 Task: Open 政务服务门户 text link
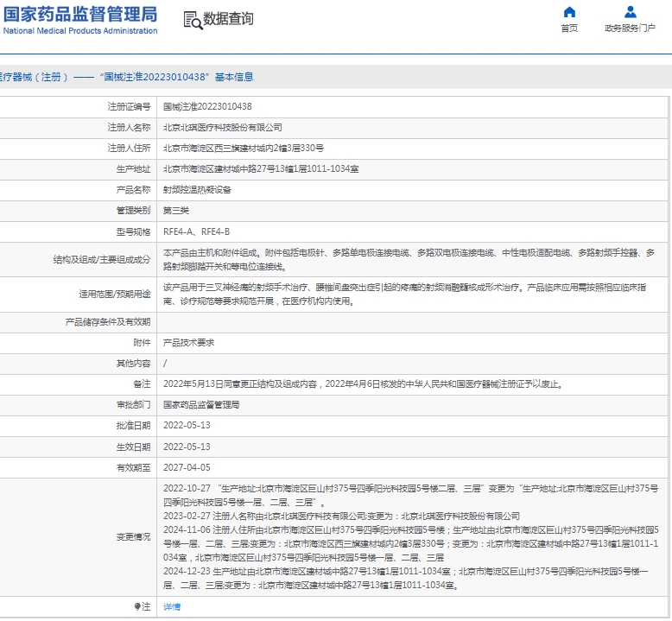point(630,29)
